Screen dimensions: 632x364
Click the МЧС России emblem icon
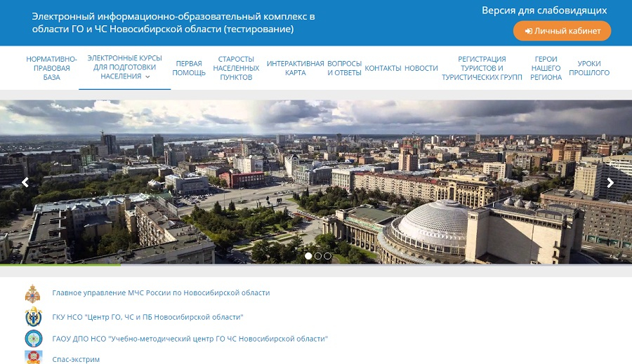pyautogui.click(x=32, y=293)
